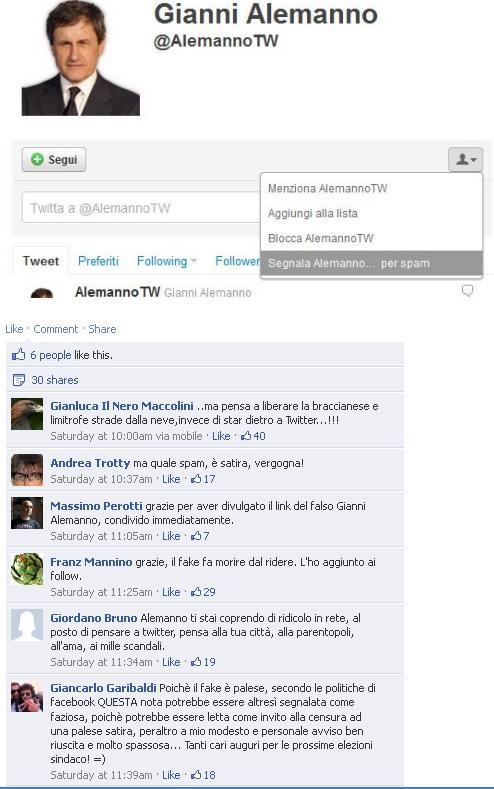Click the thumbs-up count on Giancarlo Garibaldi's comment
Screen dimensions: 494x789
tap(203, 775)
